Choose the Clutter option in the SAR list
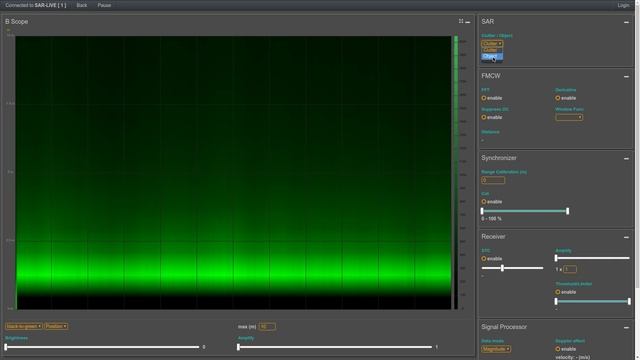This screenshot has height=360, width=640. pyautogui.click(x=492, y=50)
